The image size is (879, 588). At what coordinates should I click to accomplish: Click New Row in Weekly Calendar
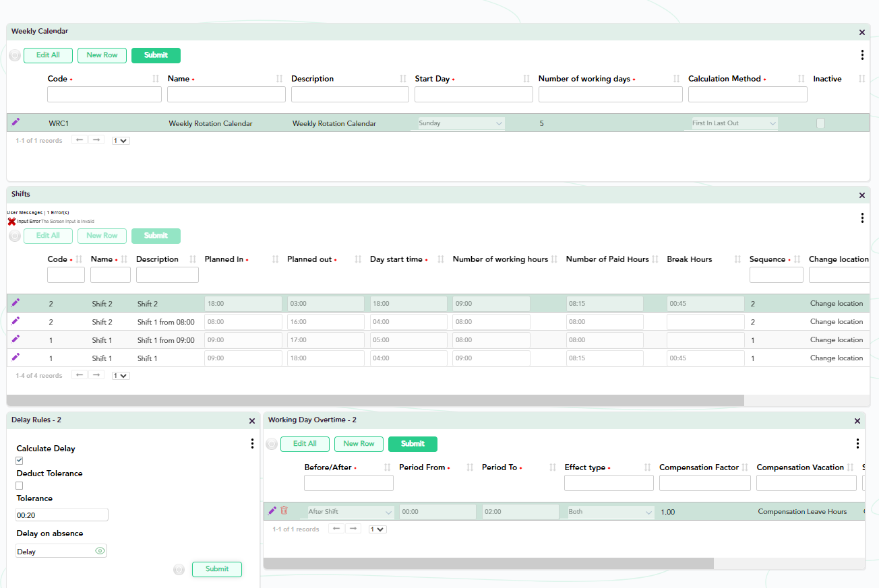coord(102,55)
